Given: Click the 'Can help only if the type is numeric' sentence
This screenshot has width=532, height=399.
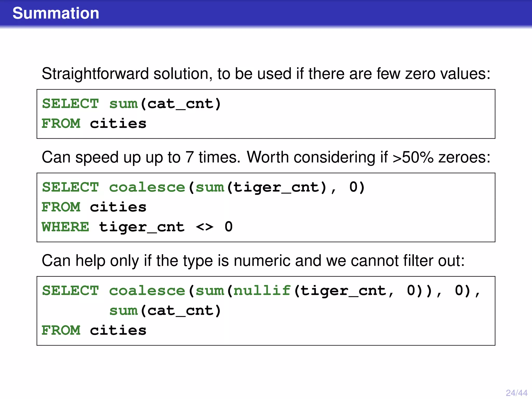Looking at the screenshot, I should tap(253, 261).
